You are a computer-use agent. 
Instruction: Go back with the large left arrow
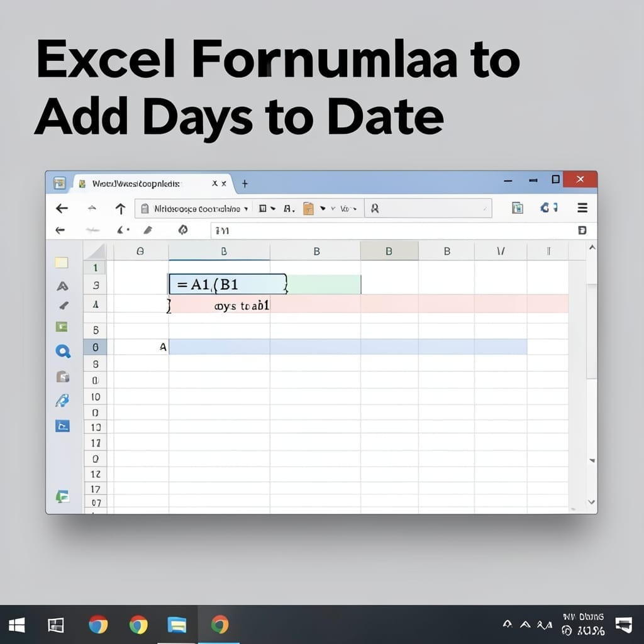(x=62, y=209)
